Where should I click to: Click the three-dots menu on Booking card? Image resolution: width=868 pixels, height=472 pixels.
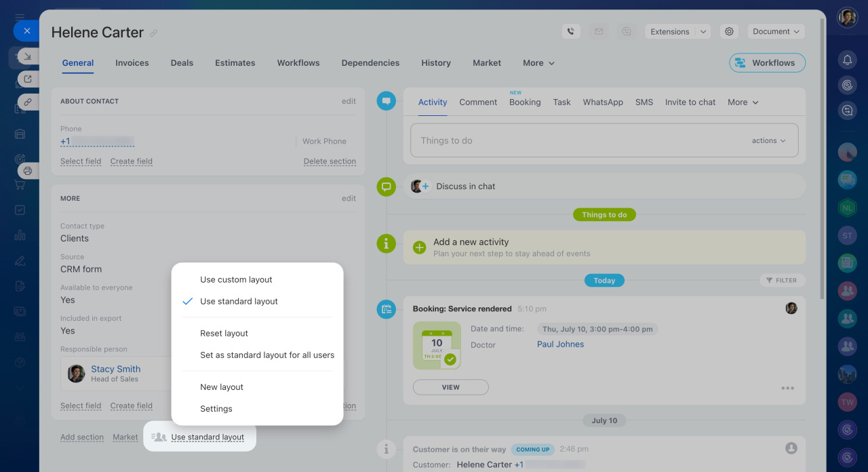coord(787,389)
